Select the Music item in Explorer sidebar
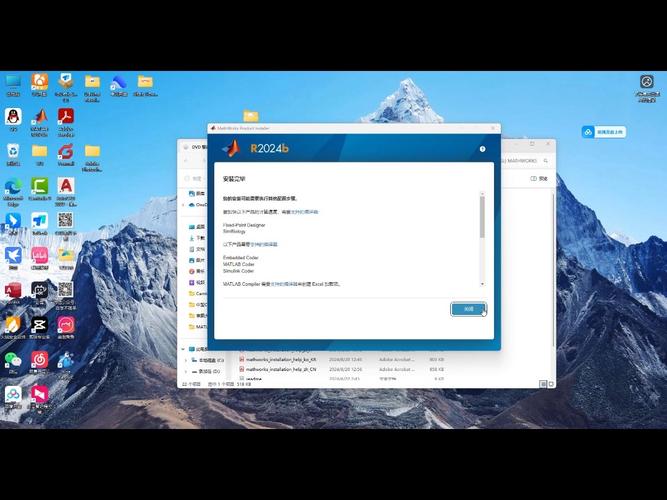This screenshot has height=500, width=667. coord(197,271)
